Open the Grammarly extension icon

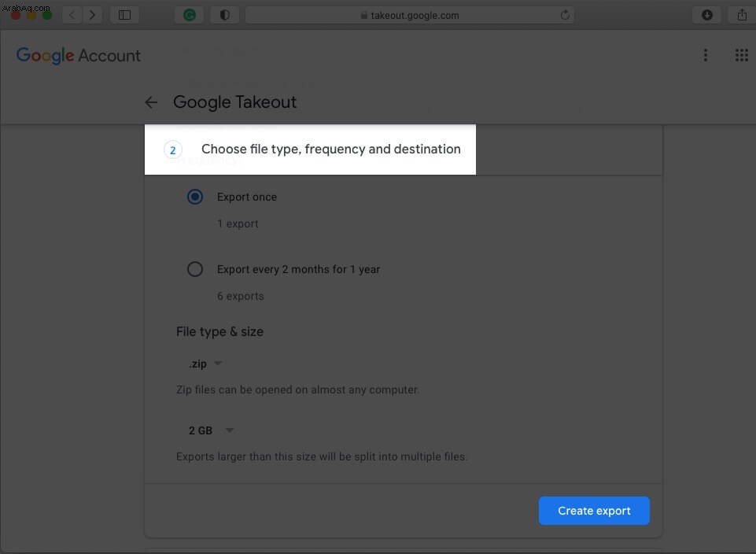190,15
